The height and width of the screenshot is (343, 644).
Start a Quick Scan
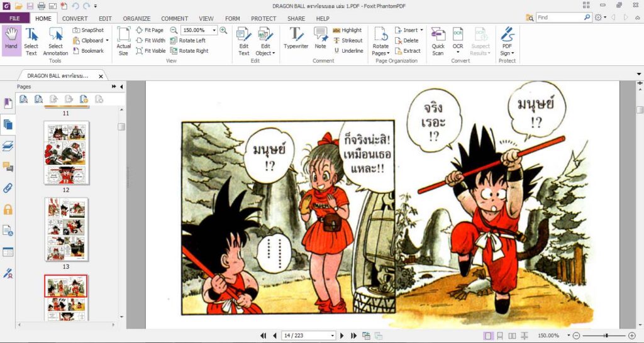(x=438, y=41)
